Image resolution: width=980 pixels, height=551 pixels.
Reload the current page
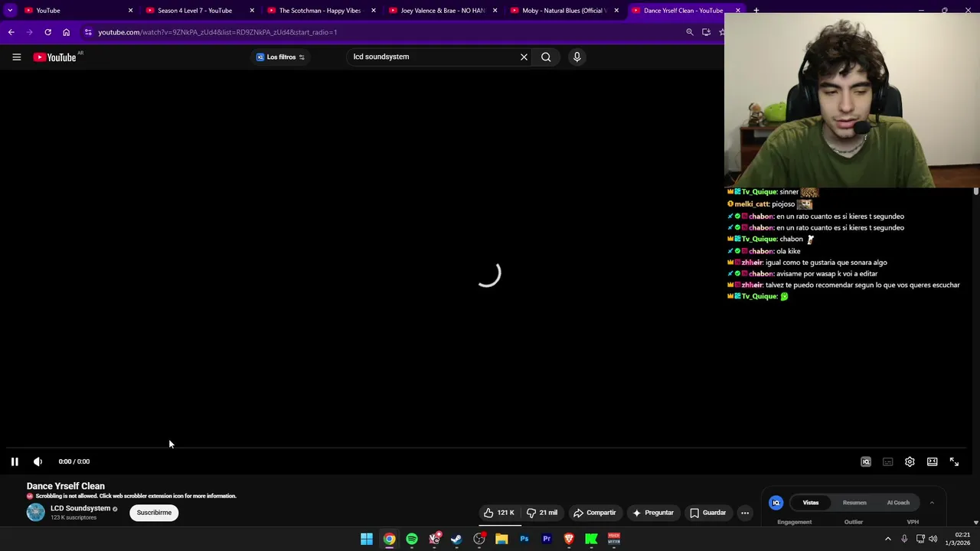pos(47,32)
